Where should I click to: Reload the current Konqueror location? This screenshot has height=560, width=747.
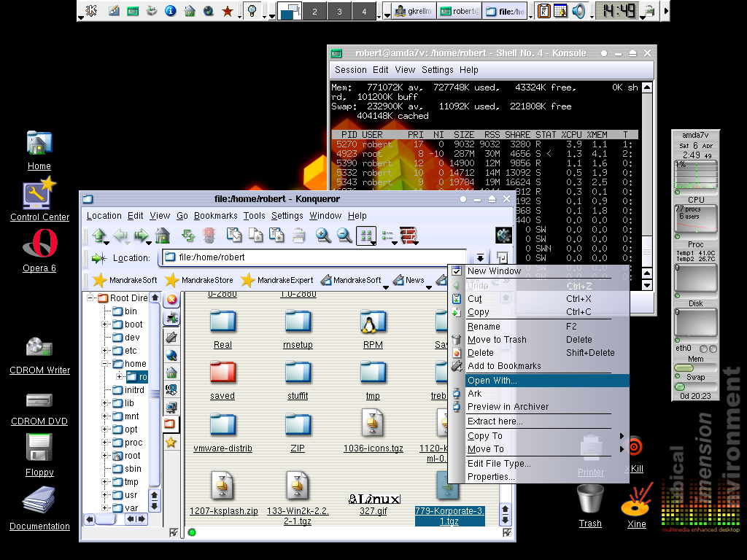(x=188, y=235)
